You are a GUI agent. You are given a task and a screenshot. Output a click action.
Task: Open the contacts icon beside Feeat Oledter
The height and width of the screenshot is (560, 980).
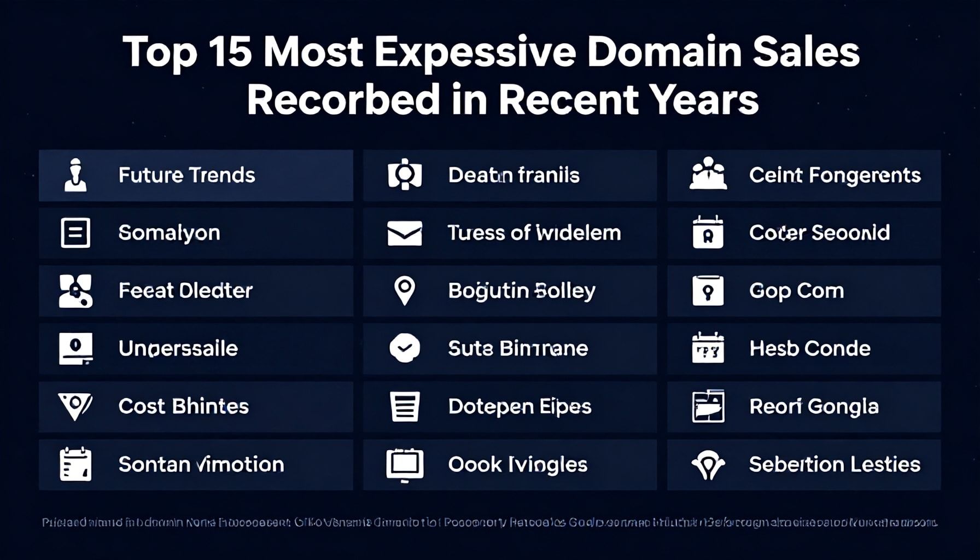tap(75, 290)
